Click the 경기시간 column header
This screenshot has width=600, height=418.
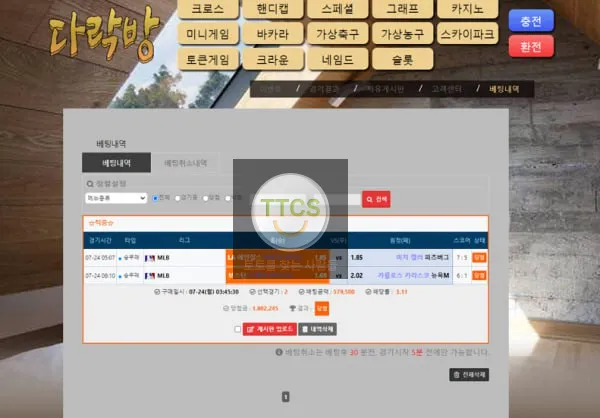tap(100, 240)
